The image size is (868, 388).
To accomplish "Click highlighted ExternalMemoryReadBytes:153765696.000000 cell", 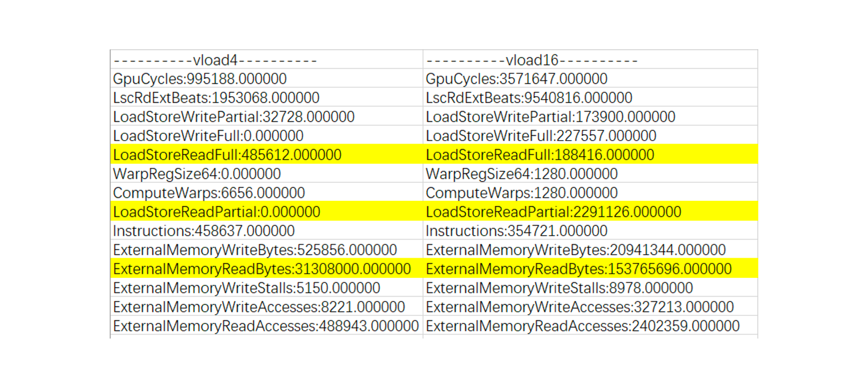I will (590, 268).
